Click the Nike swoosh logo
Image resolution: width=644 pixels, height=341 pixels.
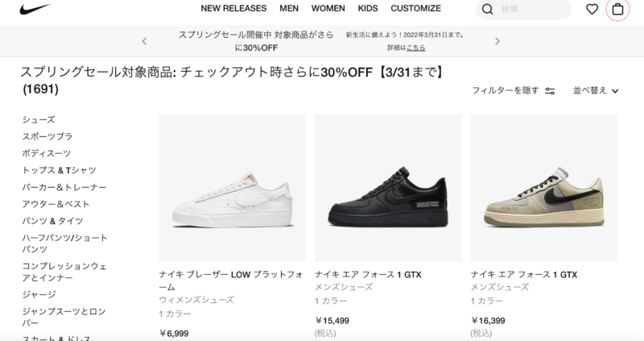click(35, 9)
